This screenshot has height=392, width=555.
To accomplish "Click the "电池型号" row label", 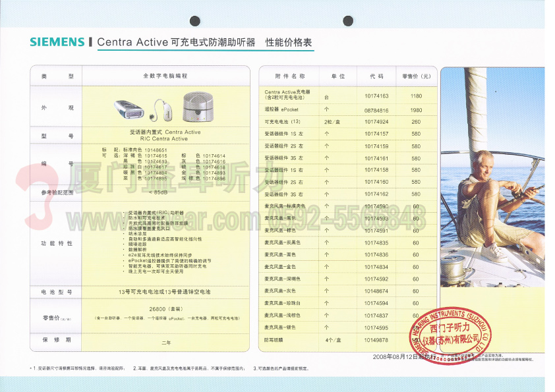I will point(57,292).
